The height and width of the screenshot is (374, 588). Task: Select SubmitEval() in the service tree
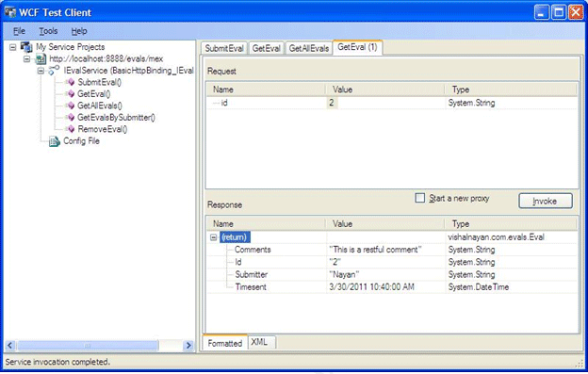pyautogui.click(x=99, y=82)
